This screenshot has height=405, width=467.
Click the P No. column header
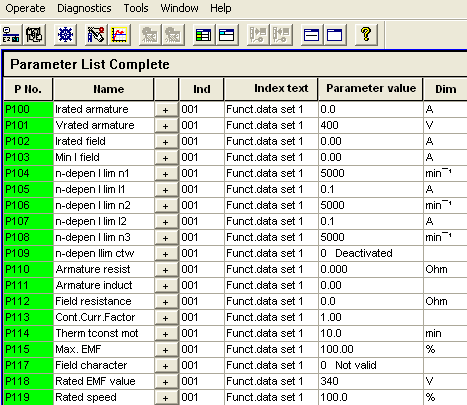(28, 89)
